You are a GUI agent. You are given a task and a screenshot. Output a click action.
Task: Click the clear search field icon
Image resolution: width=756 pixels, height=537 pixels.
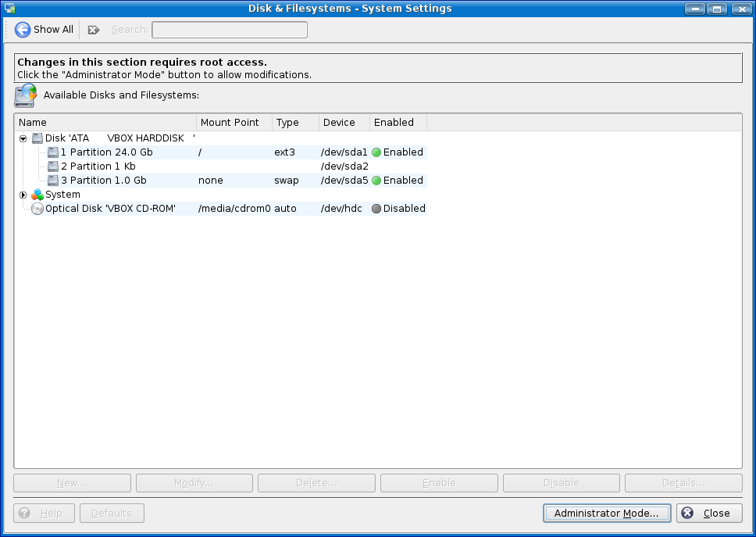tap(94, 30)
